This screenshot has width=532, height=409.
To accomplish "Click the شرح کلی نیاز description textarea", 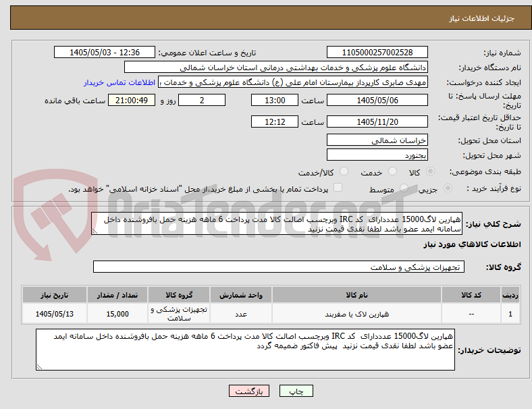I will (x=277, y=223).
